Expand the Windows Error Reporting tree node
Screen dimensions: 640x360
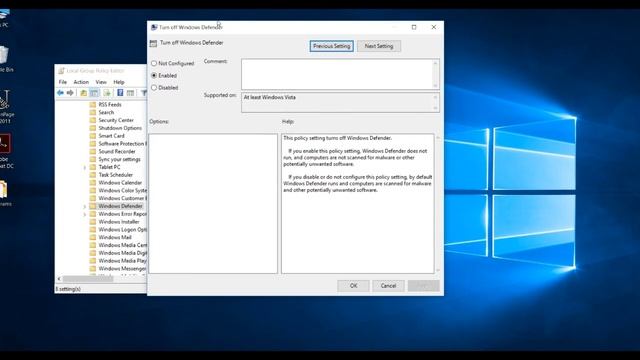(85, 214)
